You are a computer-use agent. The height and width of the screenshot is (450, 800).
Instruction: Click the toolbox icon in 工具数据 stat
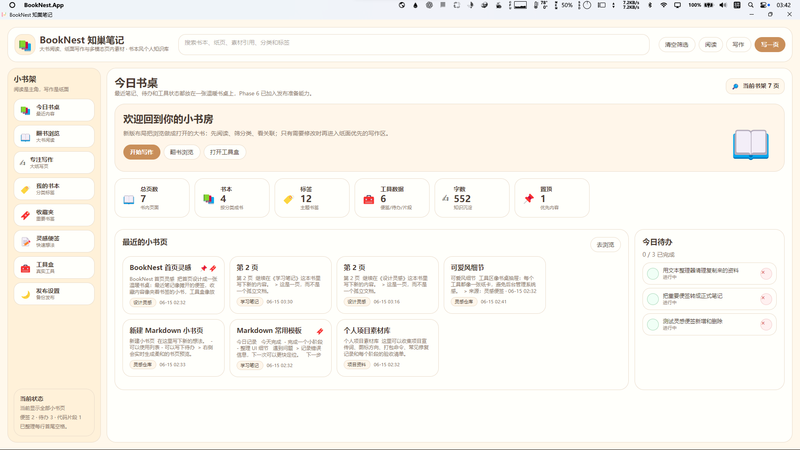[369, 199]
